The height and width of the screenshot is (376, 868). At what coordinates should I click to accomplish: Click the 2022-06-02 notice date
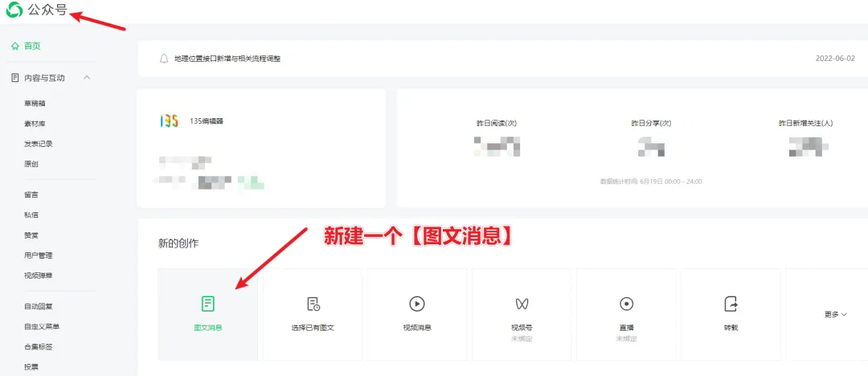tap(835, 59)
